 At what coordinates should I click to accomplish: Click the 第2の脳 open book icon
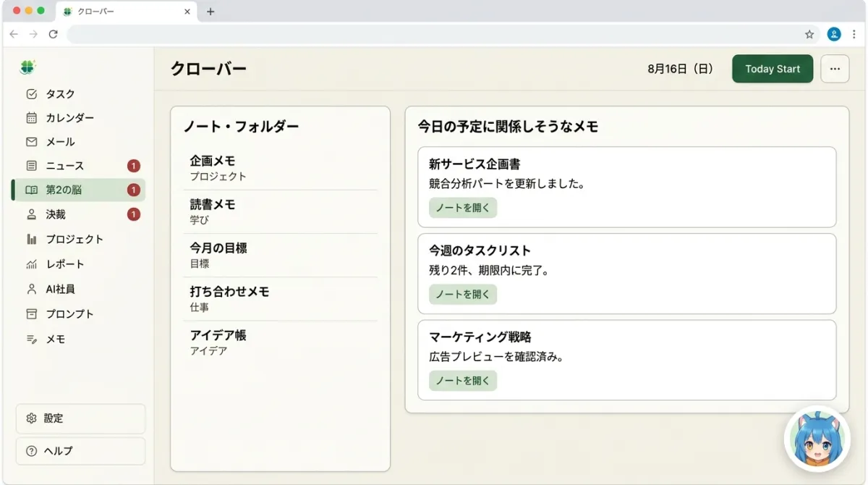[31, 190]
